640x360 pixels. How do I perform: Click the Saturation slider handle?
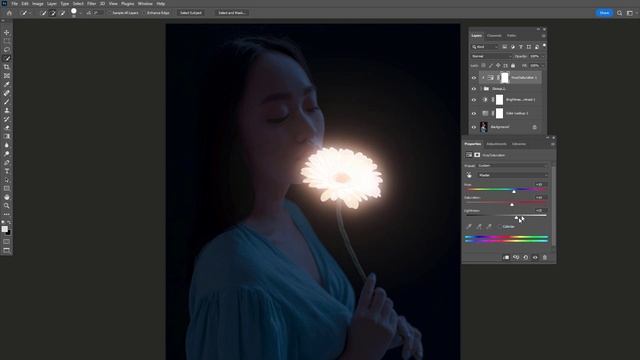coord(512,204)
